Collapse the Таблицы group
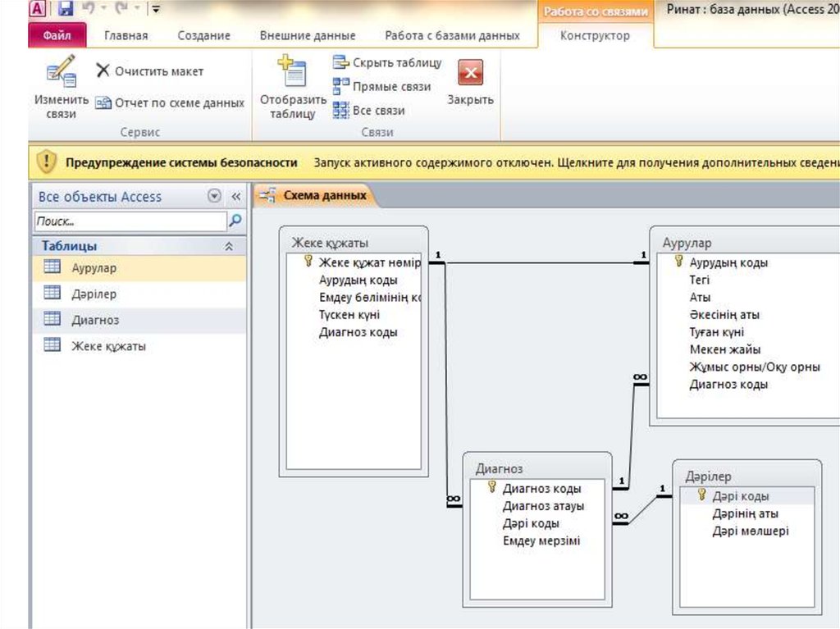 229,246
